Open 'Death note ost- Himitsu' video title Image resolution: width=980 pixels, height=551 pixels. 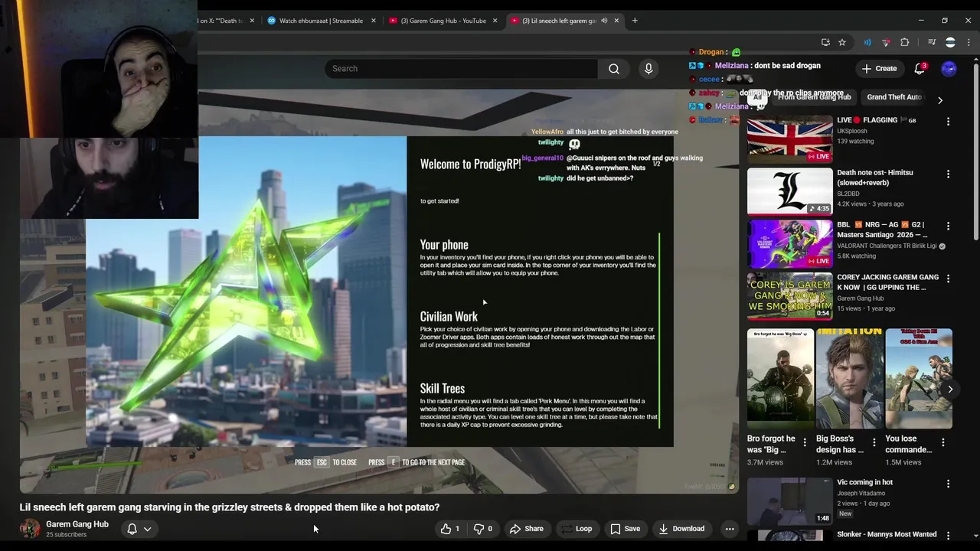[x=875, y=178]
